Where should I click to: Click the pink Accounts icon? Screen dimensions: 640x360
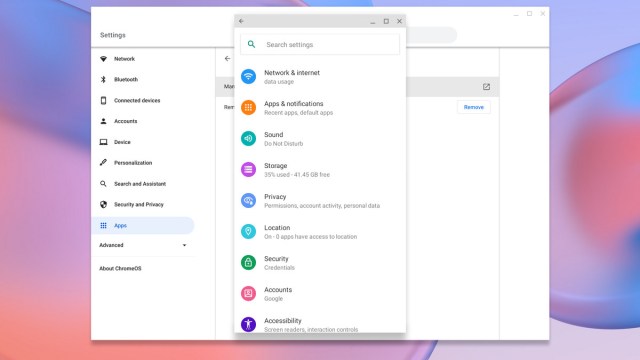(x=248, y=293)
